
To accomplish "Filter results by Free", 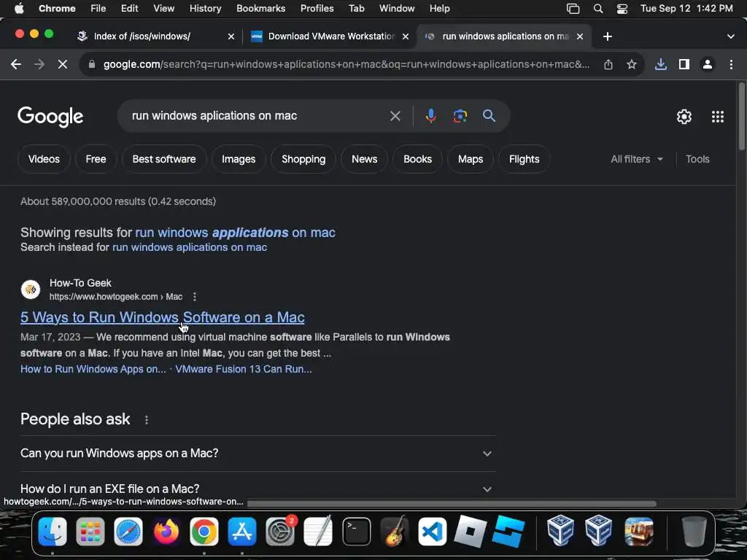I will (x=96, y=159).
